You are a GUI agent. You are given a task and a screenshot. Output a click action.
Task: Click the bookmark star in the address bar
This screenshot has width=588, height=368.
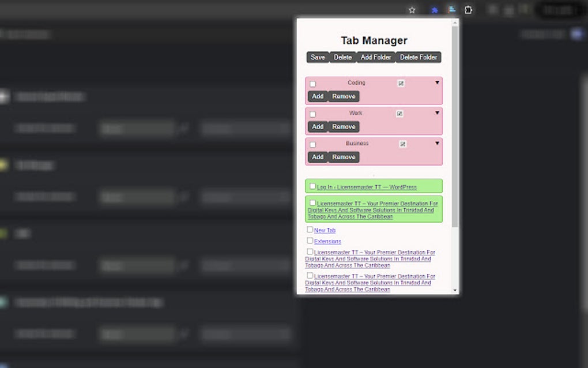[x=412, y=10]
